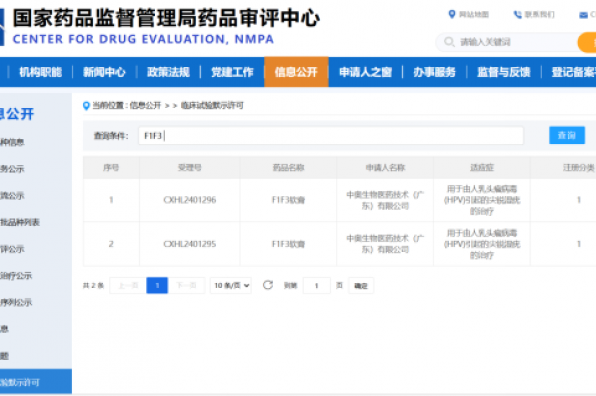Click the blue 查询 button
596x396 pixels.
567,135
